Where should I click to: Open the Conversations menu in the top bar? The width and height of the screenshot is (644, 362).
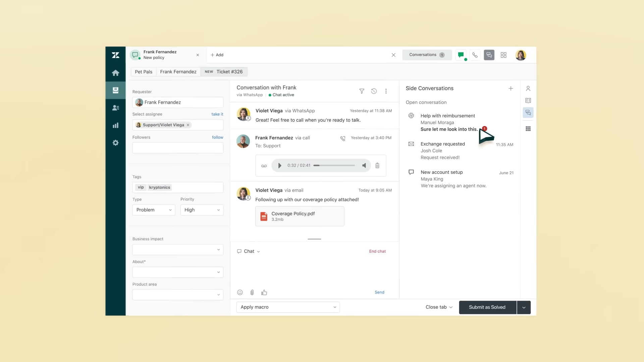(x=426, y=55)
